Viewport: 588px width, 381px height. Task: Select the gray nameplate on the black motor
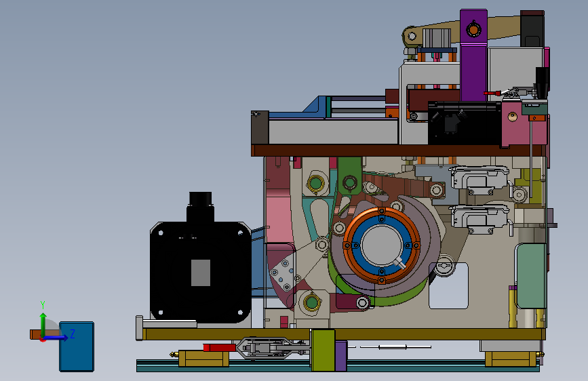pyautogui.click(x=201, y=273)
